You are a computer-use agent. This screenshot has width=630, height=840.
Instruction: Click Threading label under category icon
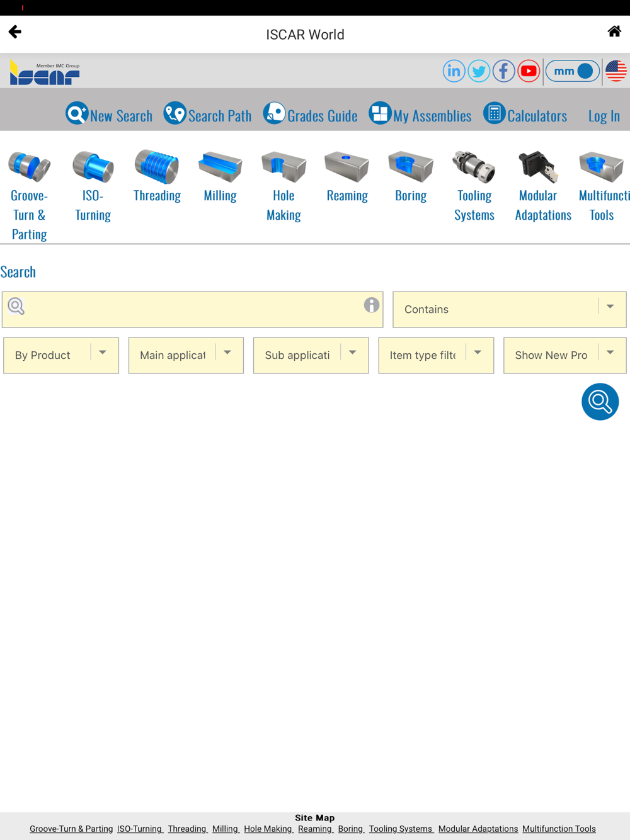[157, 195]
